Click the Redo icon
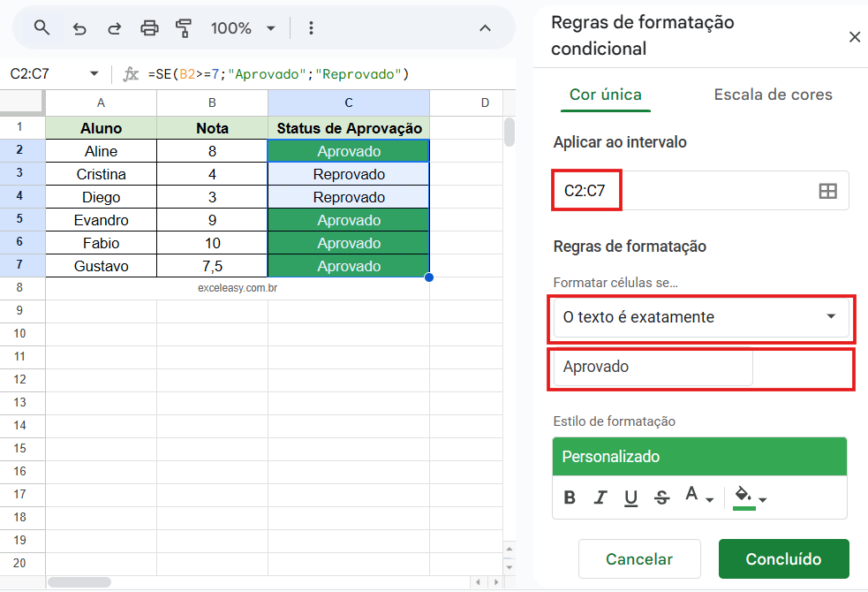Screen dimensions: 868x592 coord(114,27)
